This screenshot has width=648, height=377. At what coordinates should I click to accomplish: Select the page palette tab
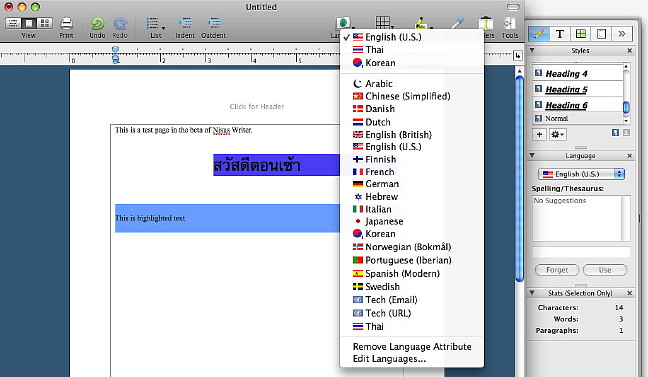pos(601,34)
